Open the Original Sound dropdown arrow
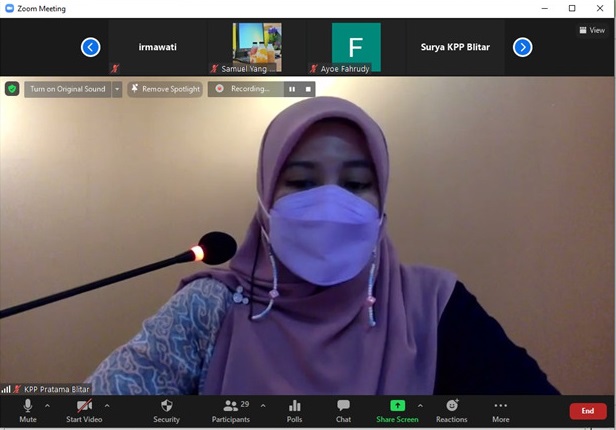Viewport: 616px width, 430px height. tap(117, 89)
